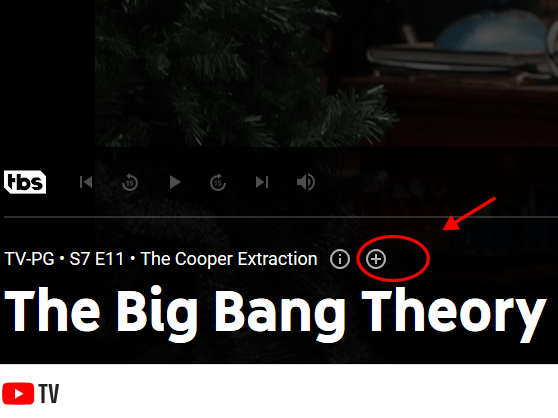
Task: Skip to the previous episode
Action: (86, 182)
